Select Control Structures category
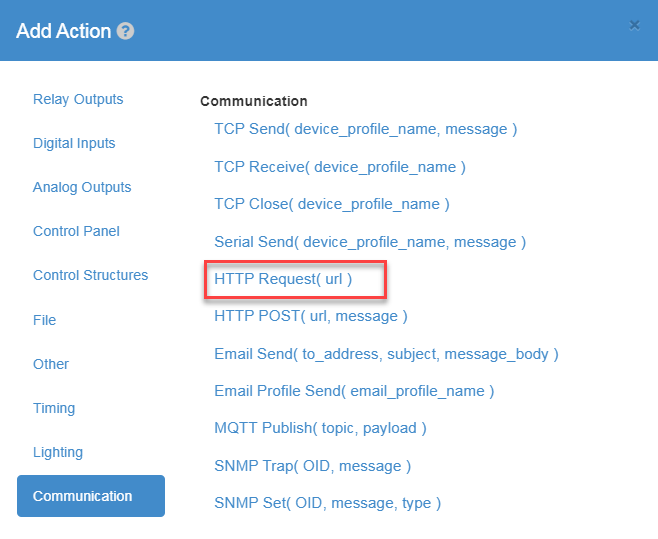This screenshot has height=539, width=658. (x=90, y=275)
